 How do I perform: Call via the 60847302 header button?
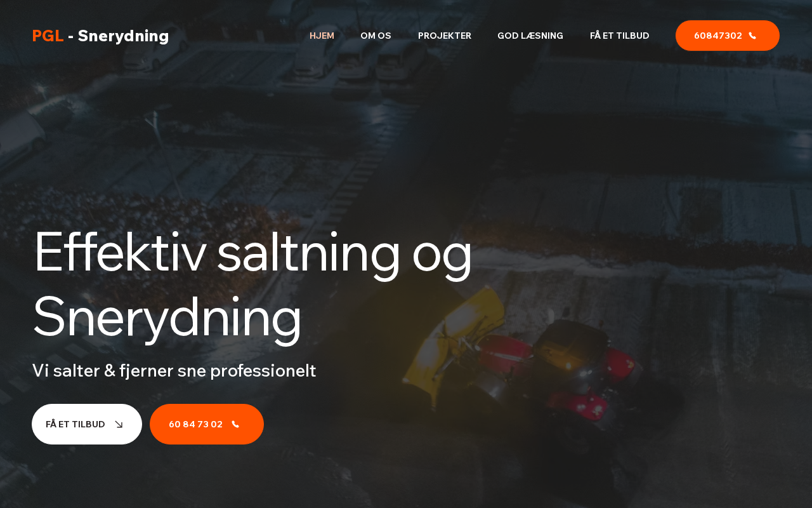pyautogui.click(x=728, y=36)
